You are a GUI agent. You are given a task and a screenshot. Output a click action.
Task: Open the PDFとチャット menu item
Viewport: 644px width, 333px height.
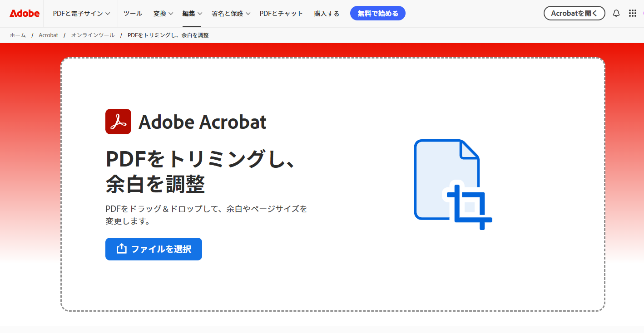click(x=281, y=14)
